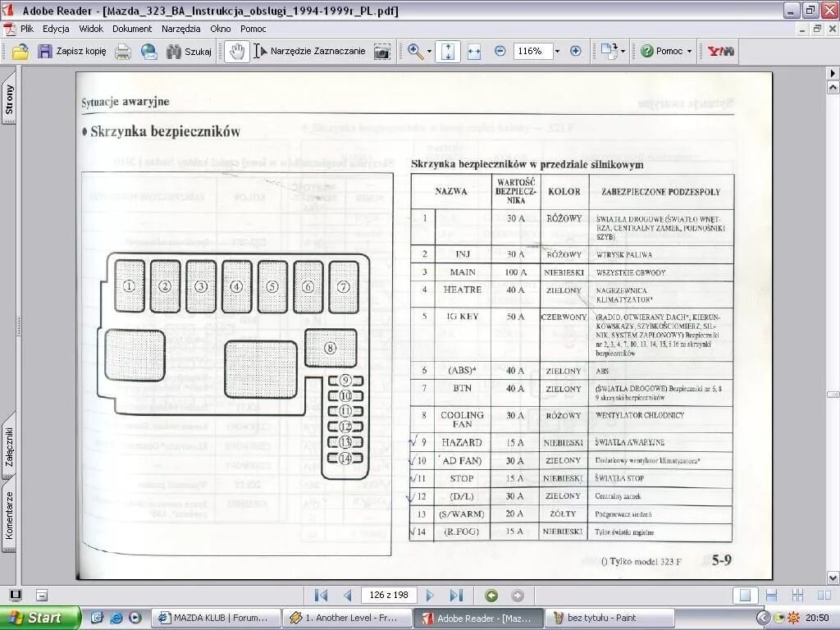Click the zoom in plus button
The image size is (840, 630).
(576, 52)
